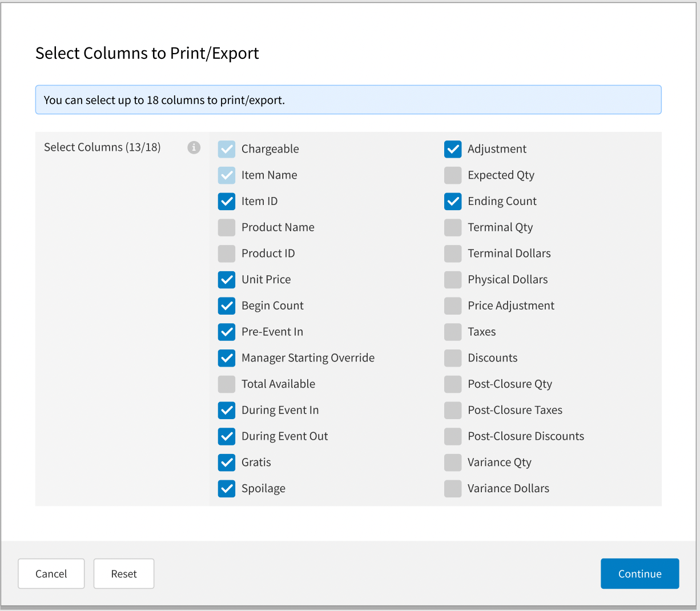Reset the column selections
The width and height of the screenshot is (700, 611).
click(x=123, y=573)
